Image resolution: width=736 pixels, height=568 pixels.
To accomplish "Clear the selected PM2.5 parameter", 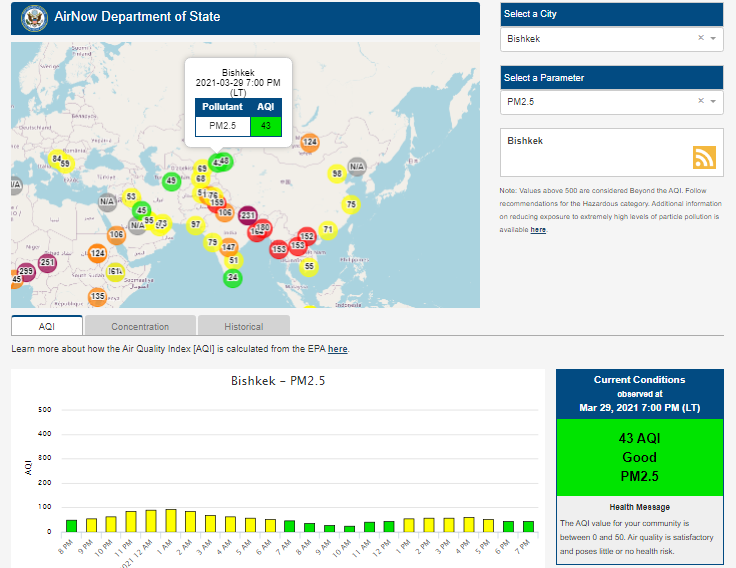I will coord(701,101).
